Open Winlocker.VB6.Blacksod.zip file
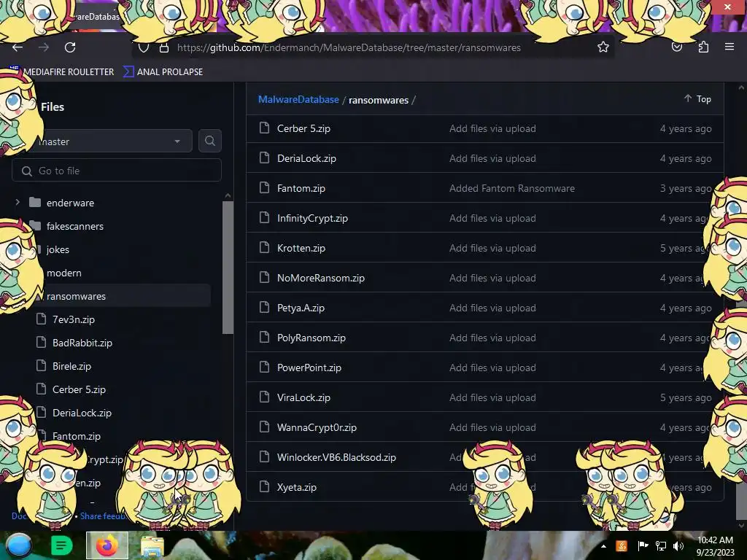 (336, 458)
